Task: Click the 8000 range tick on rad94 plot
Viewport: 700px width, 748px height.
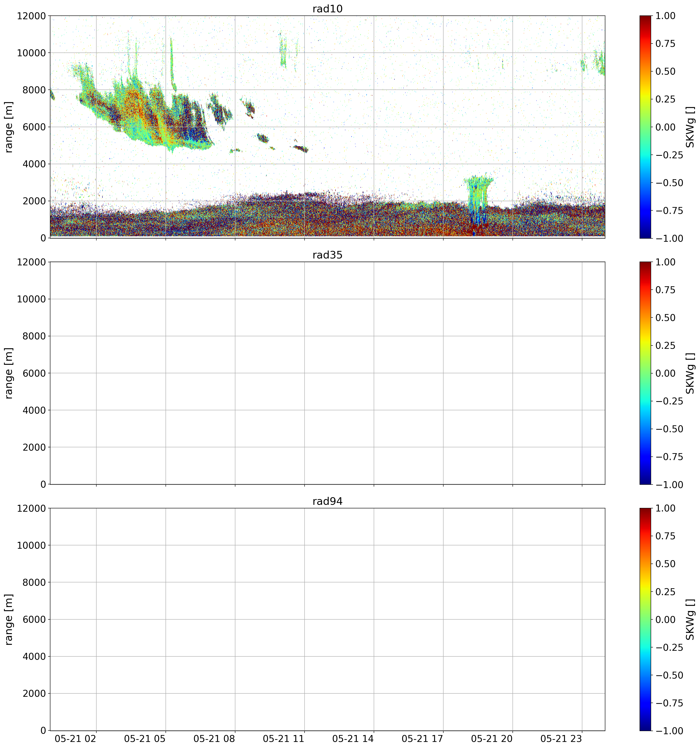Action: pos(34,582)
